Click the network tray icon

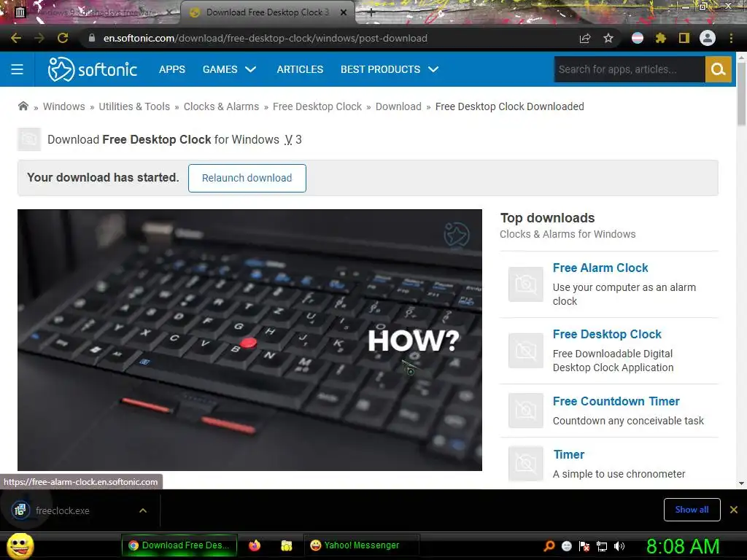[x=602, y=546]
